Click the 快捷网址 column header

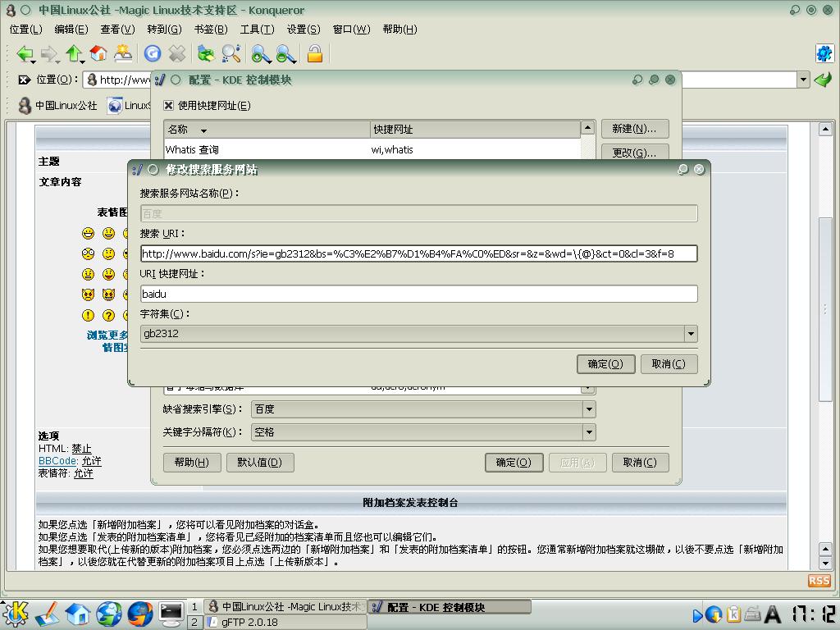coord(475,129)
